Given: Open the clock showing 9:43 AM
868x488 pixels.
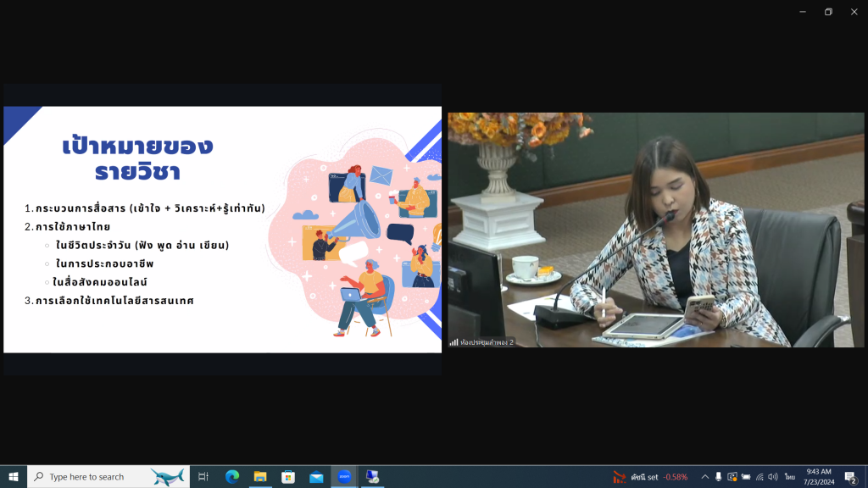Looking at the screenshot, I should coord(819,477).
